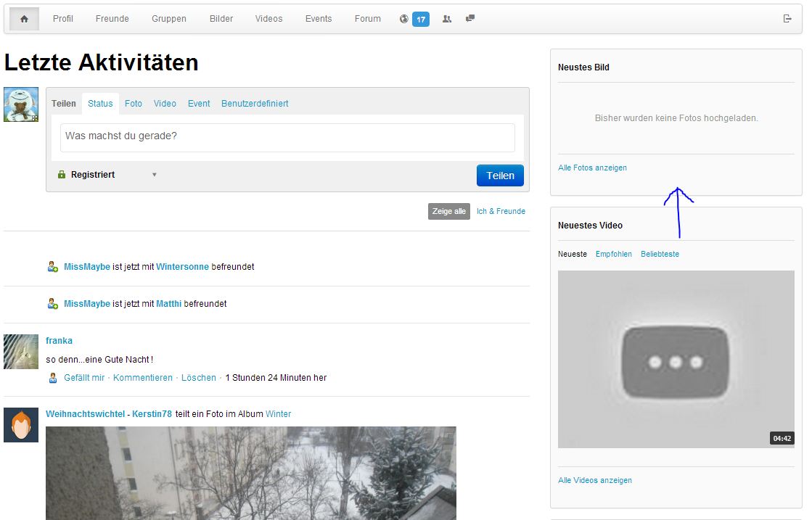812x520 pixels.
Task: Click Alle Fotos anzeigen link
Action: point(592,168)
